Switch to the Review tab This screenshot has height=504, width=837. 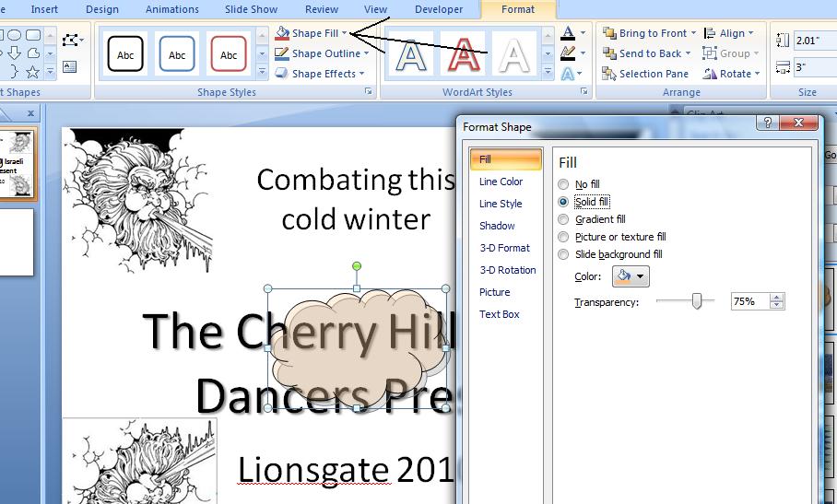322,9
